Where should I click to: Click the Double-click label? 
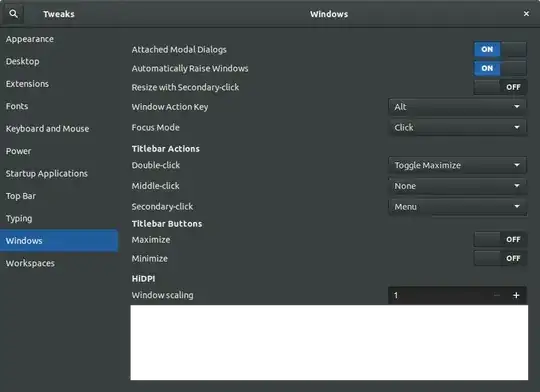[156, 165]
